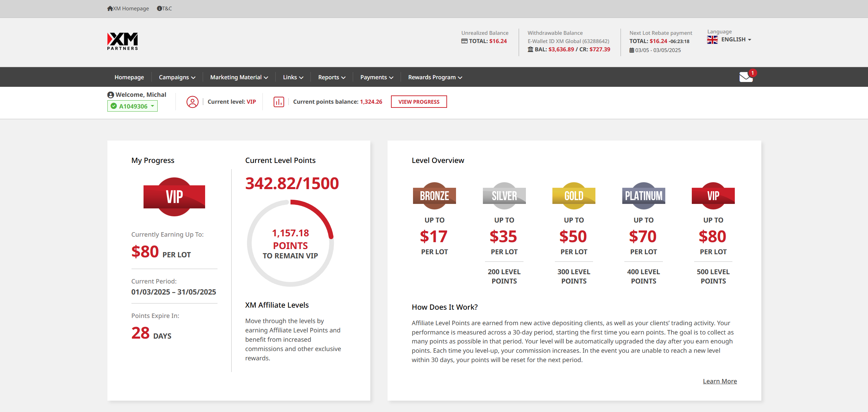
Task: Click the Platinum $70 per lot amount
Action: click(x=643, y=236)
